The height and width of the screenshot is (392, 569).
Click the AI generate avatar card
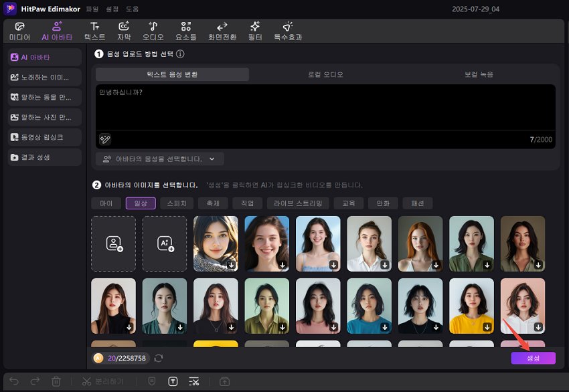[x=165, y=243]
